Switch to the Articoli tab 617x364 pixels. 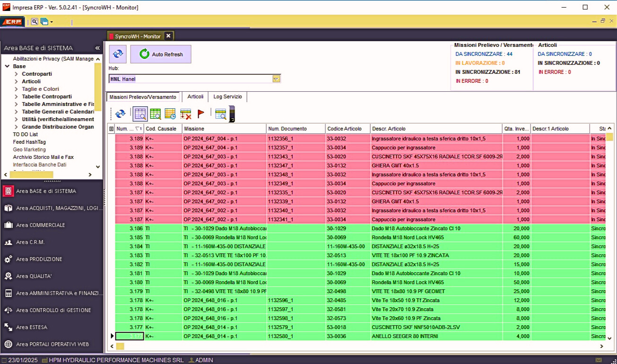pos(195,97)
